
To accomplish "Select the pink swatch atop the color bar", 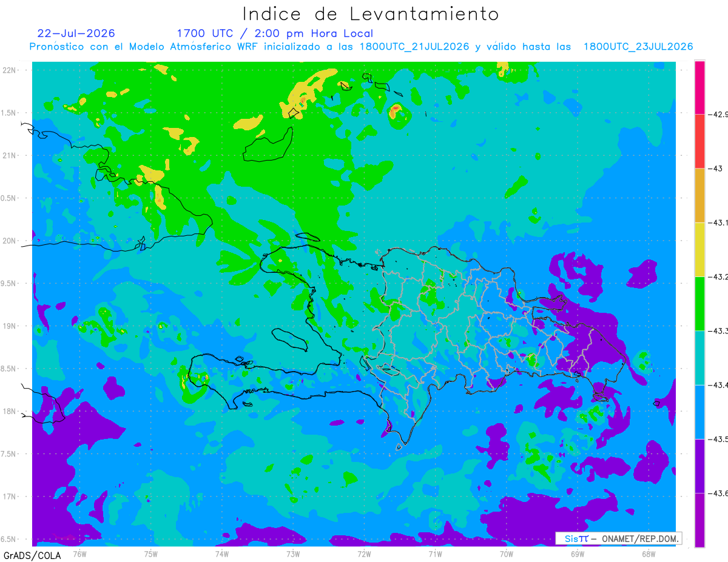I will [699, 87].
